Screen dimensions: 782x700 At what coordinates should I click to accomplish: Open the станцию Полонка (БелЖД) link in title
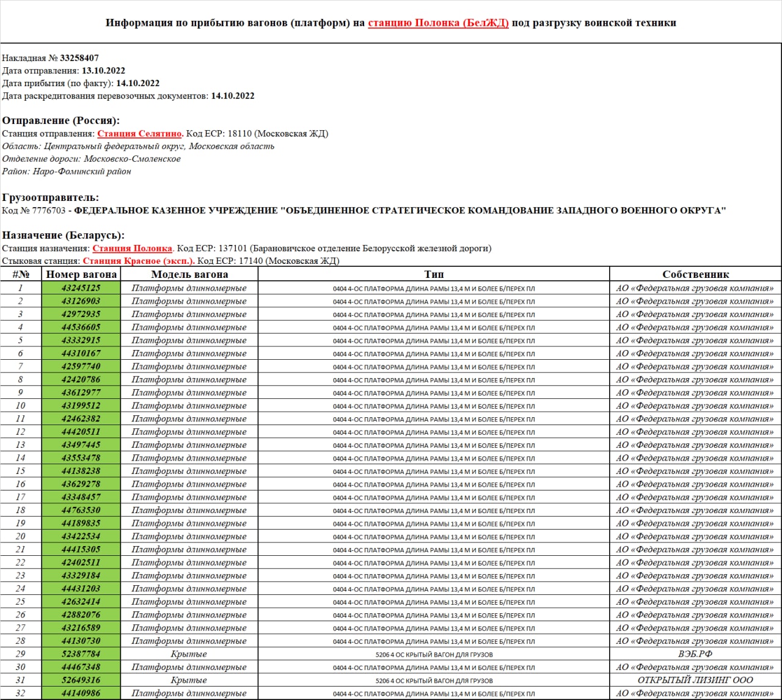coord(437,23)
